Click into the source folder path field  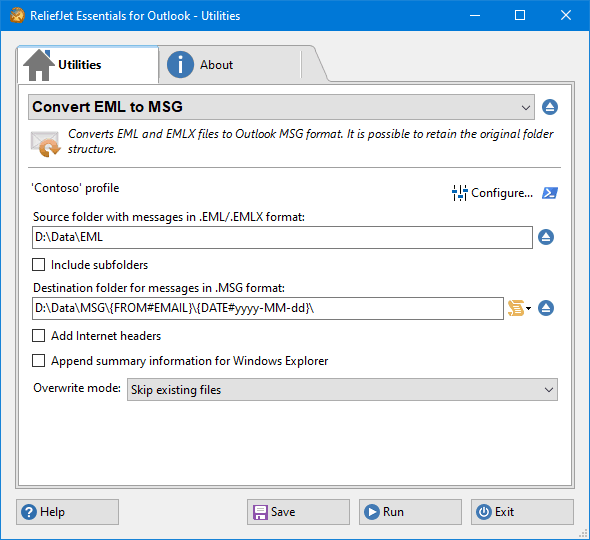[x=282, y=237]
